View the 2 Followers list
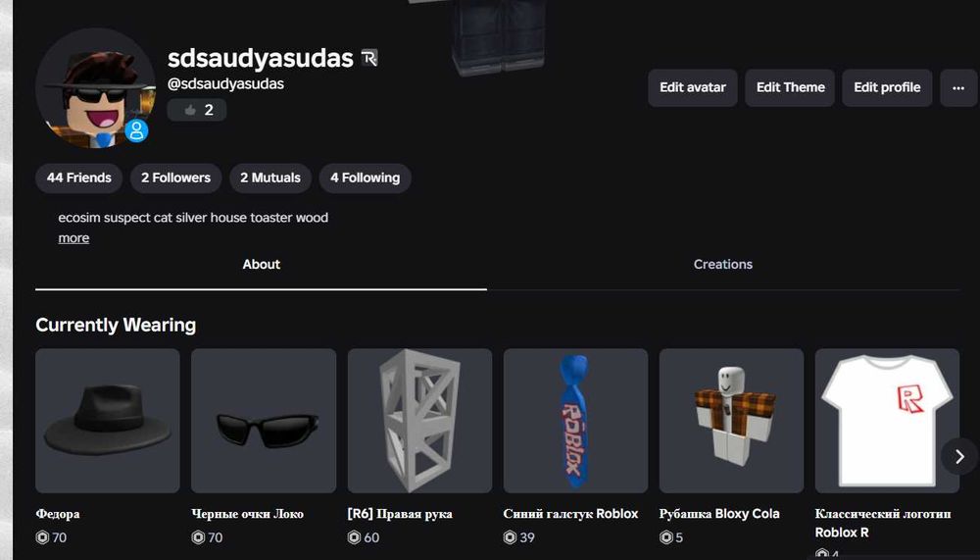Screen dimensions: 980x560 (x=175, y=178)
